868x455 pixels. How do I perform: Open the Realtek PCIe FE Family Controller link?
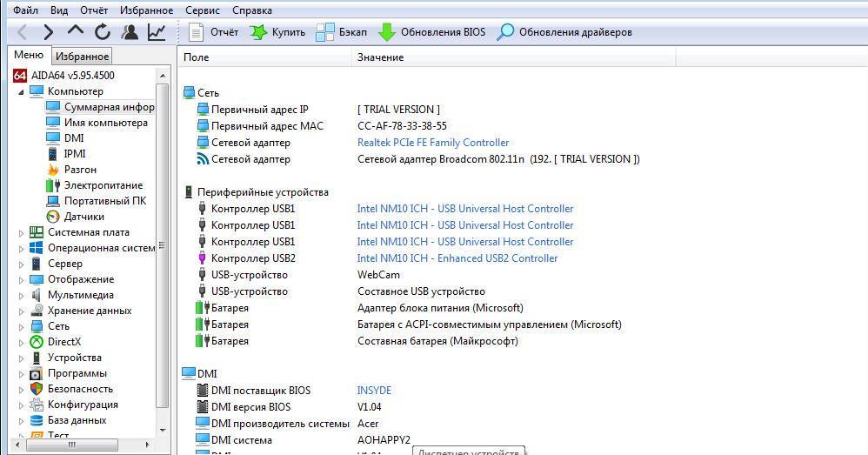[x=433, y=143]
